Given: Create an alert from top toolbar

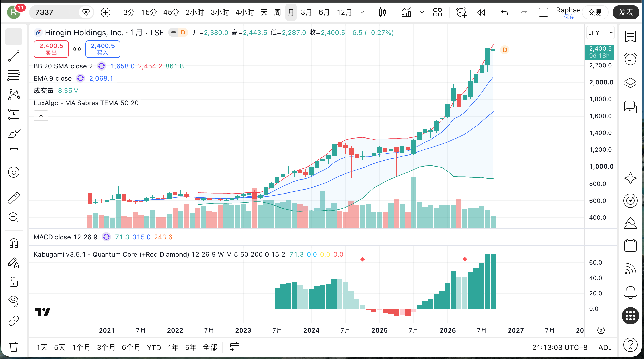Looking at the screenshot, I should (x=461, y=12).
